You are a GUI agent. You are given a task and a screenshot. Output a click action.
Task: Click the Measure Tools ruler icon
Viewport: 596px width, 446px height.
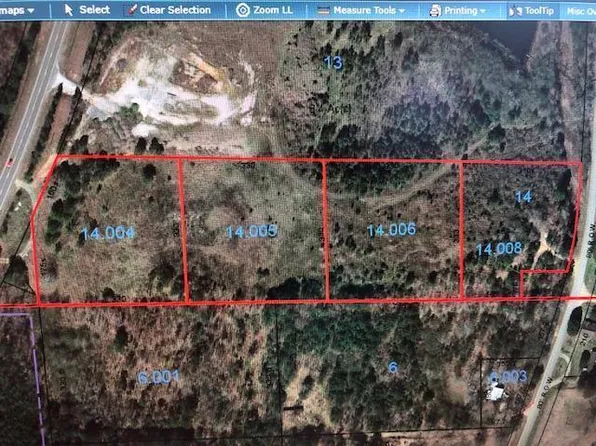[323, 11]
